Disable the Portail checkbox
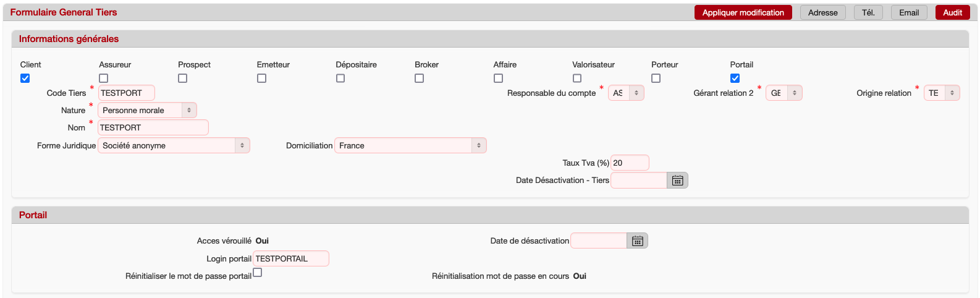This screenshot has width=980, height=298. click(735, 79)
